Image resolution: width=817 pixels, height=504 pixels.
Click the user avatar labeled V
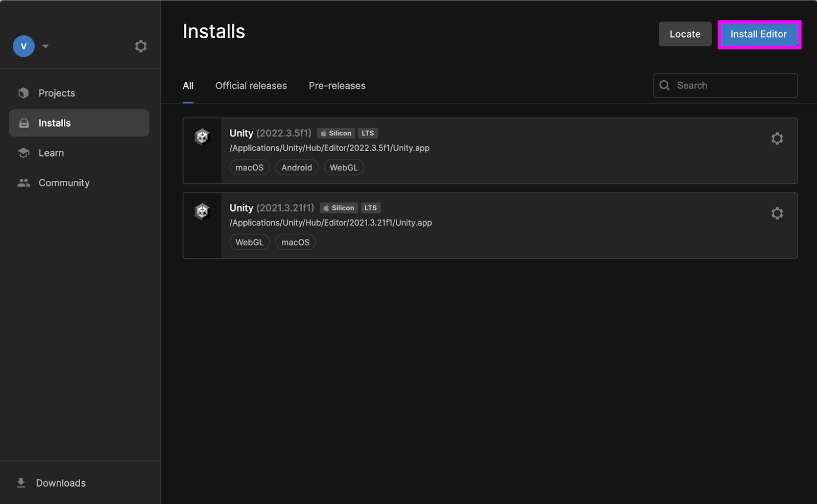pos(23,46)
